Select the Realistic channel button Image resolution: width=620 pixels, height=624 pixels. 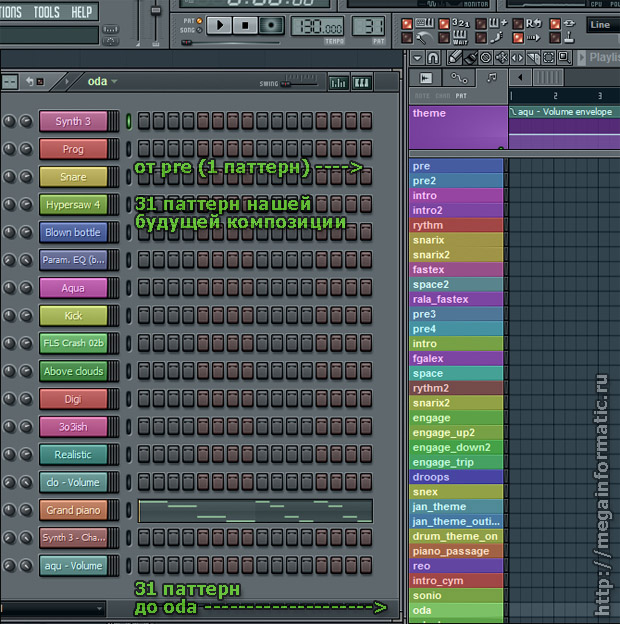(73, 454)
